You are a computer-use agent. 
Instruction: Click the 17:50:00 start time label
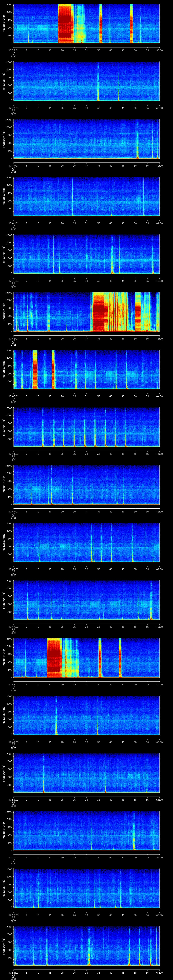click(13, 800)
